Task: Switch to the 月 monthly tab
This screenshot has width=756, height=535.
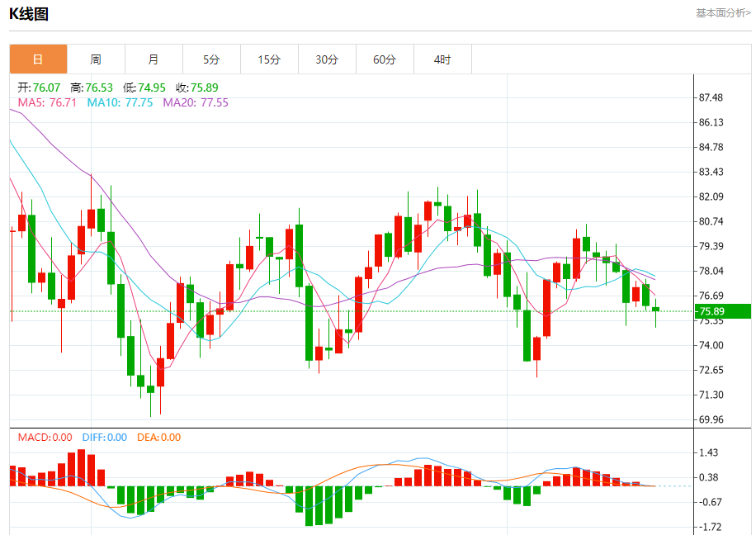Action: 154,59
